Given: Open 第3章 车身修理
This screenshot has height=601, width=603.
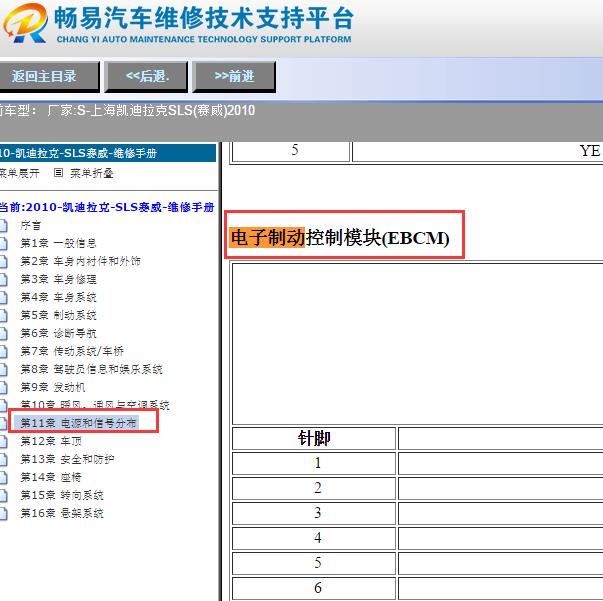Looking at the screenshot, I should [x=58, y=279].
